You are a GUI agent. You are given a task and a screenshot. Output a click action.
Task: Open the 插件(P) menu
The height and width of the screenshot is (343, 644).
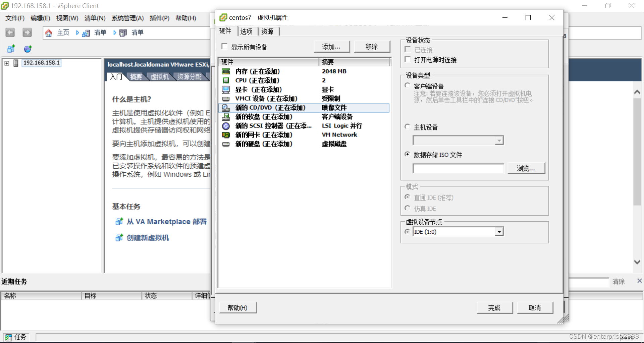[x=160, y=18]
